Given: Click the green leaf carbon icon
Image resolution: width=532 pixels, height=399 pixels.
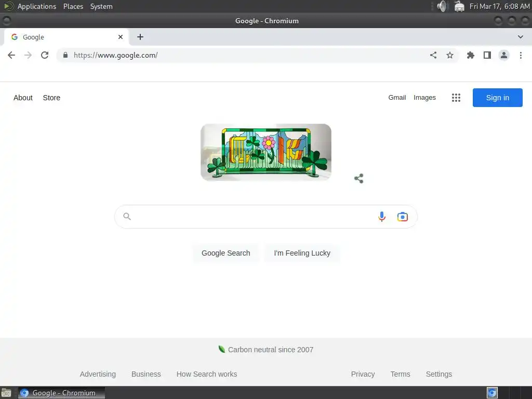Looking at the screenshot, I should pos(222,349).
